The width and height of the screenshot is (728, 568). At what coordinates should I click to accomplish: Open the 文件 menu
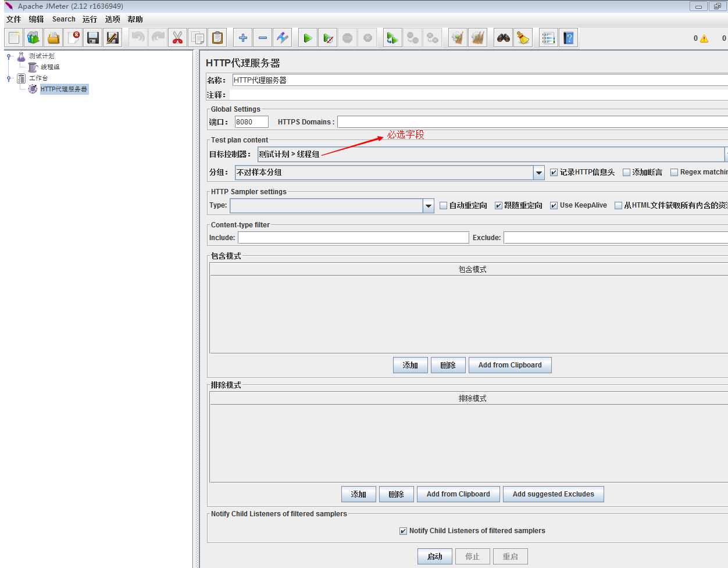pyautogui.click(x=13, y=19)
